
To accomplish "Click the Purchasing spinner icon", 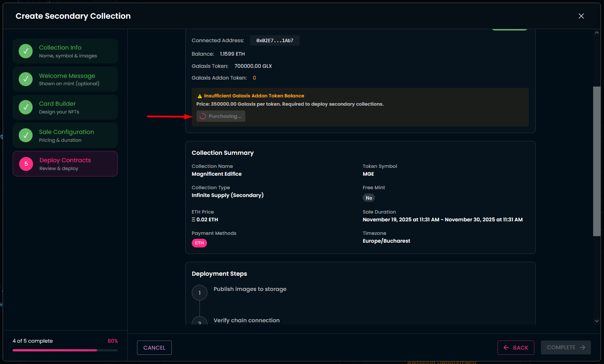I will click(x=203, y=117).
